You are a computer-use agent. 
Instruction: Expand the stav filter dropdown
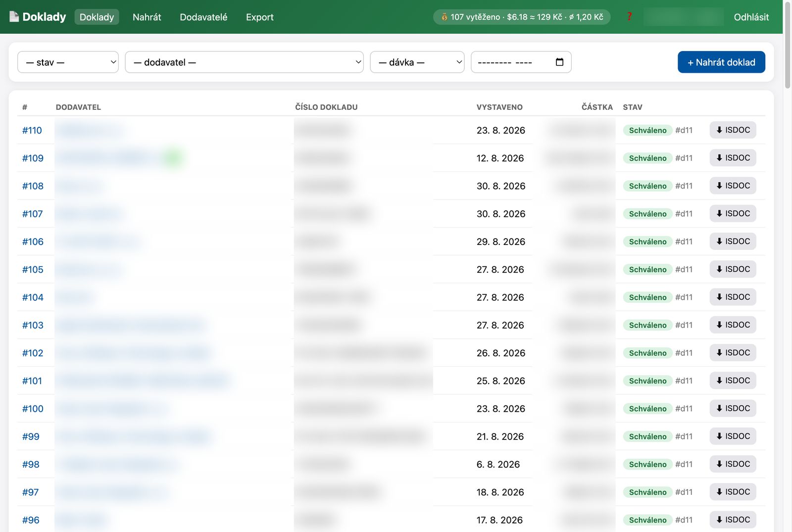[68, 62]
